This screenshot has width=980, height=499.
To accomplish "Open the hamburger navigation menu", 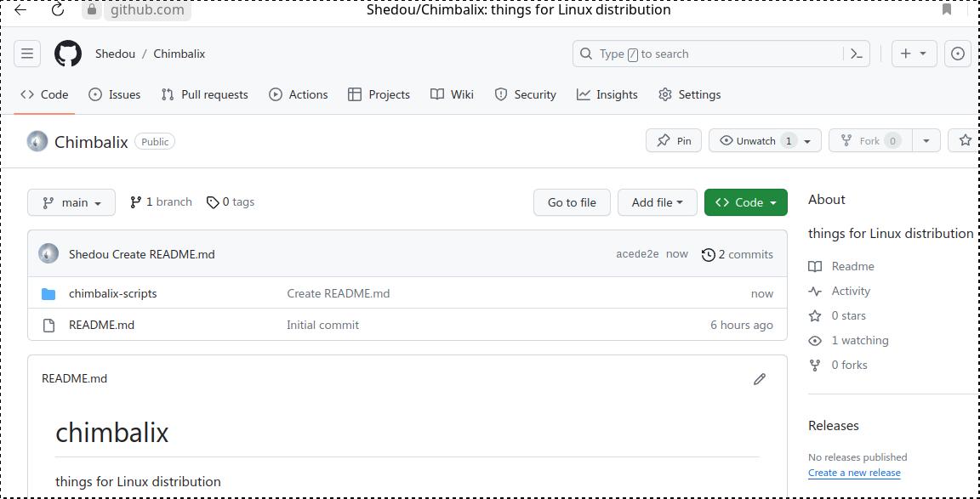I will [27, 54].
